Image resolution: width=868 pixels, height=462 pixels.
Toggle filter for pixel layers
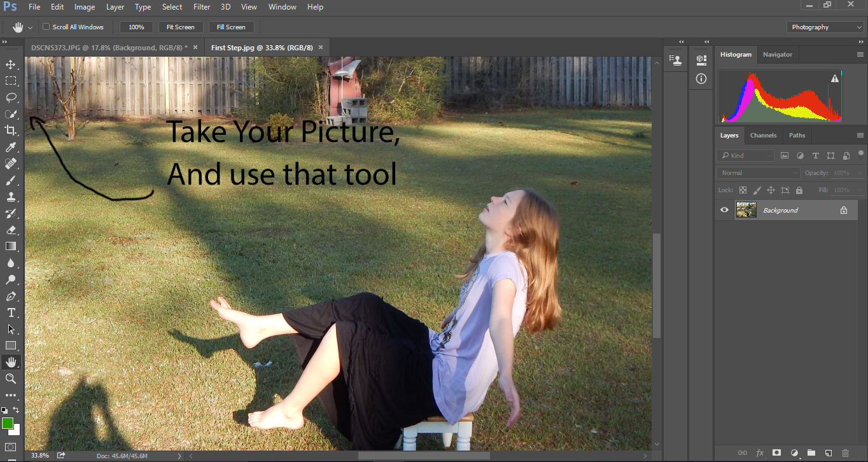click(785, 155)
